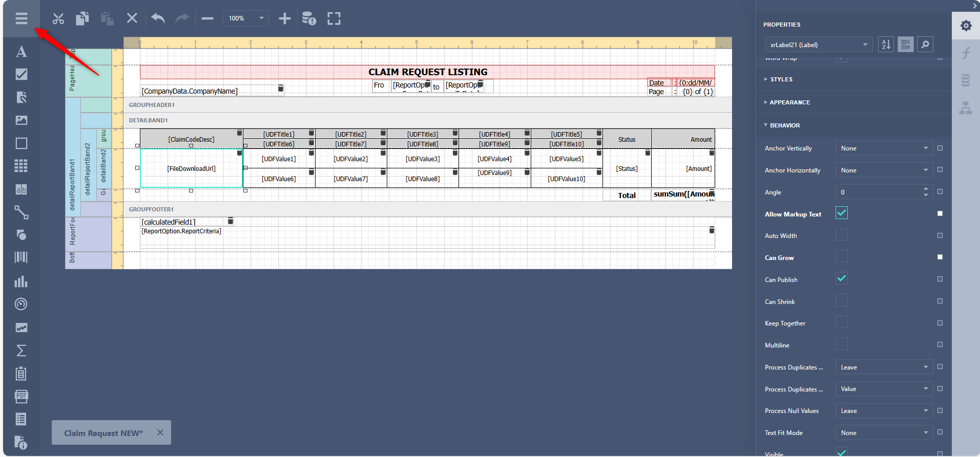
Task: Select the Table tool in toolbox
Action: point(21,166)
